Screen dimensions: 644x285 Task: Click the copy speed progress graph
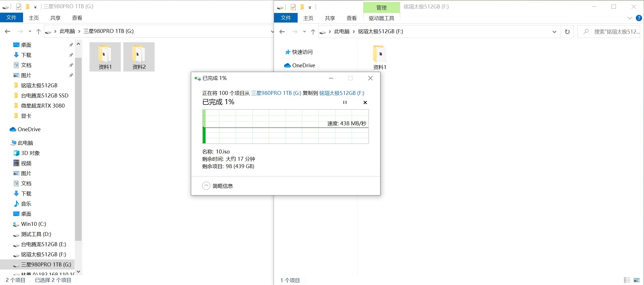point(286,127)
